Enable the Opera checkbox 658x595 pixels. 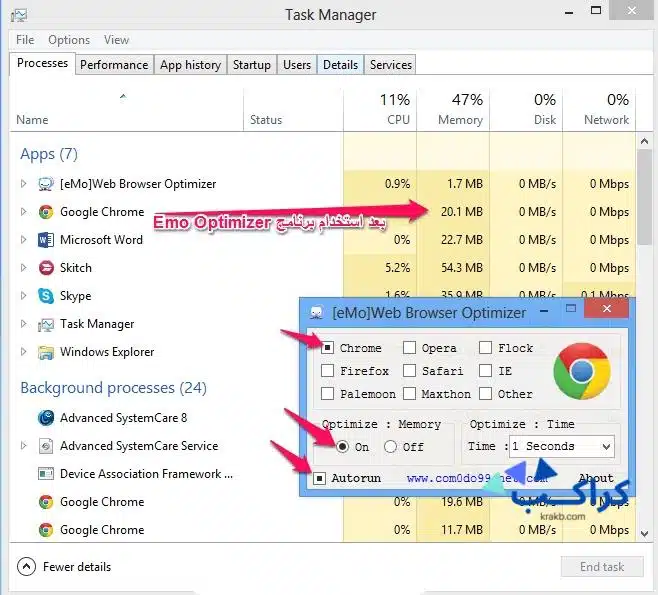click(409, 347)
